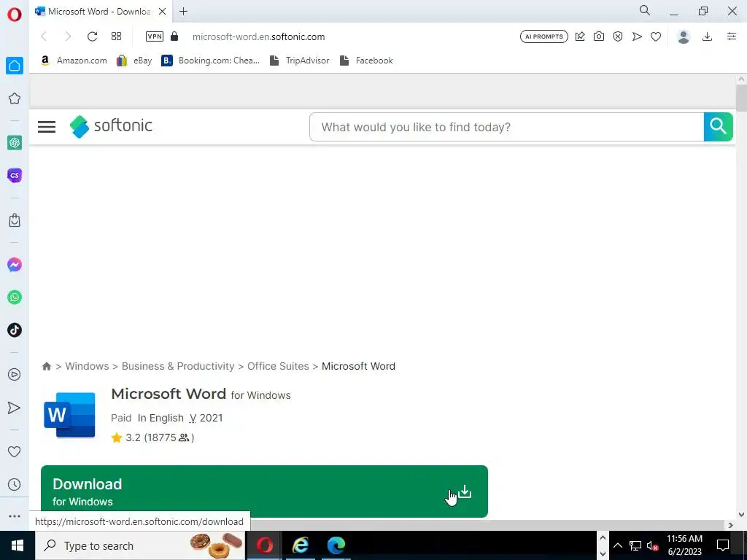747x560 pixels.
Task: Open ChatSonic in the Opera sidebar
Action: pyautogui.click(x=15, y=175)
